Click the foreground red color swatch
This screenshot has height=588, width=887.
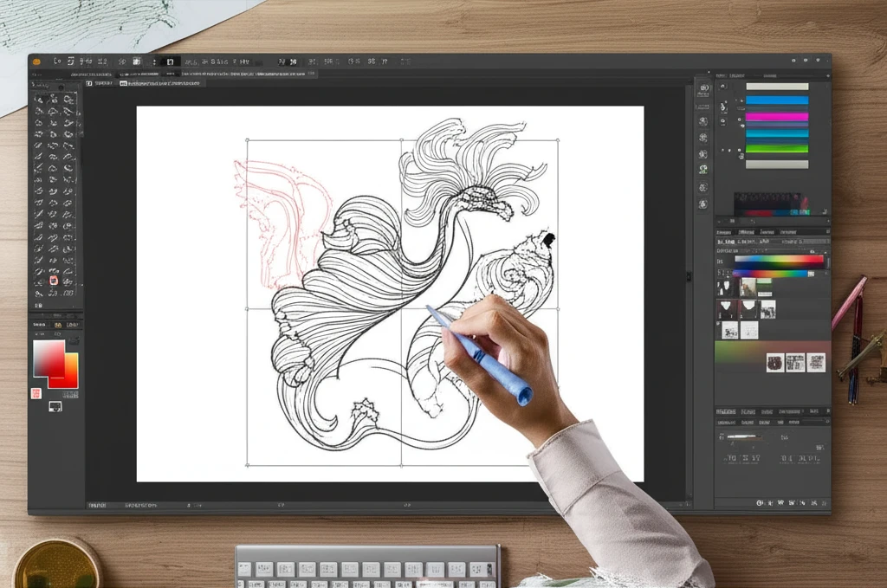point(48,357)
